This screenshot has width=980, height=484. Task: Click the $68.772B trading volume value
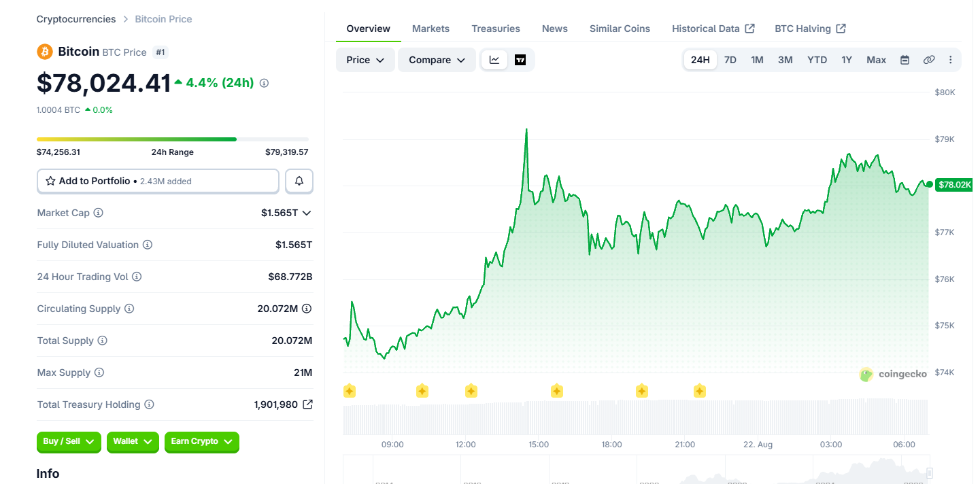point(290,277)
